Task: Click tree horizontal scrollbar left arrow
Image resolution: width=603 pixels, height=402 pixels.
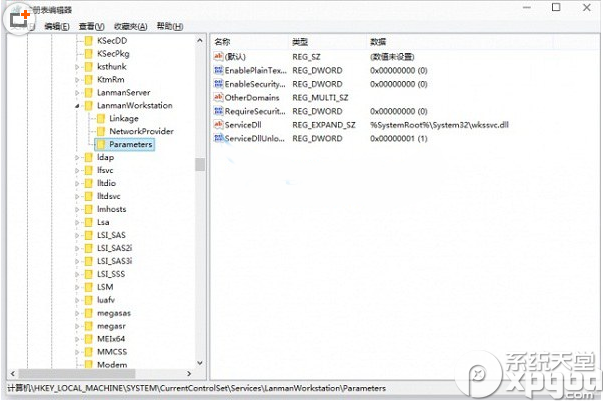Action: pyautogui.click(x=13, y=373)
